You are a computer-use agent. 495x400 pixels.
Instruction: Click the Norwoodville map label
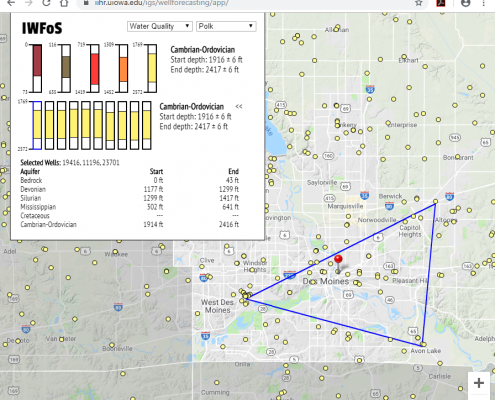tap(377, 220)
